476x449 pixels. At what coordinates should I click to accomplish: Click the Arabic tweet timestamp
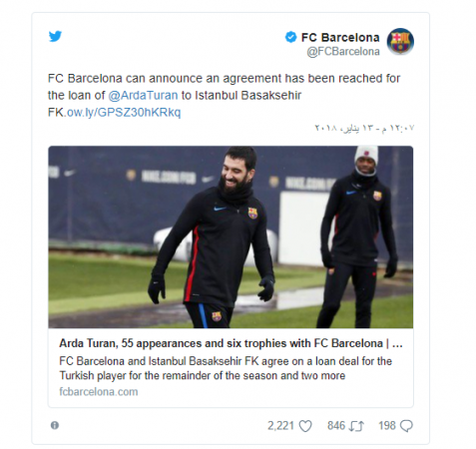(364, 128)
